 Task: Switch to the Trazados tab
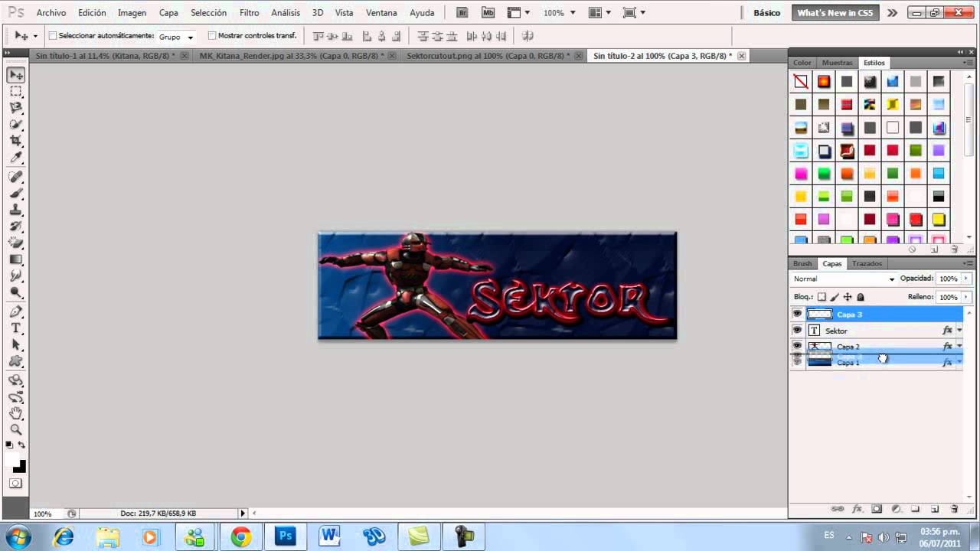pos(867,263)
